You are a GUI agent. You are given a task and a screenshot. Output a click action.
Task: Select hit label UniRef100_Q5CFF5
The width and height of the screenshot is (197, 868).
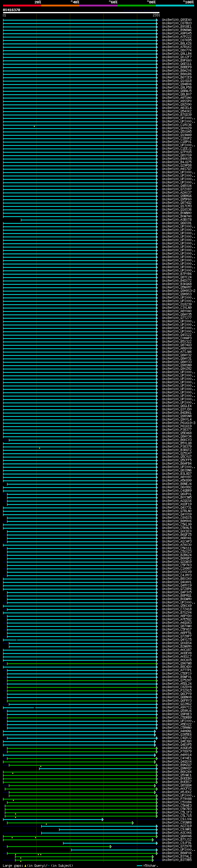coord(177,460)
